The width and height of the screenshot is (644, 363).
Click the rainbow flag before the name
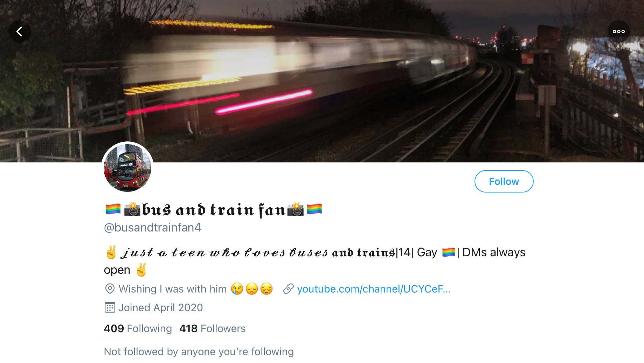tap(113, 209)
